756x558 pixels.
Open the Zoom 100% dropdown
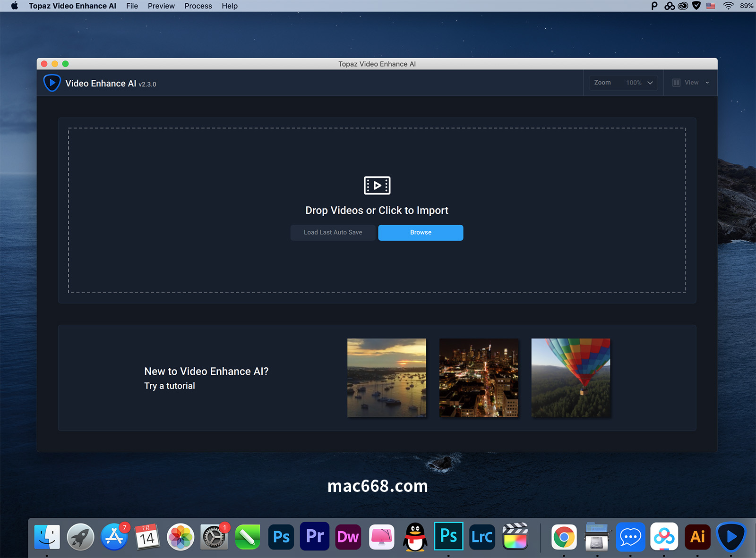pos(623,83)
